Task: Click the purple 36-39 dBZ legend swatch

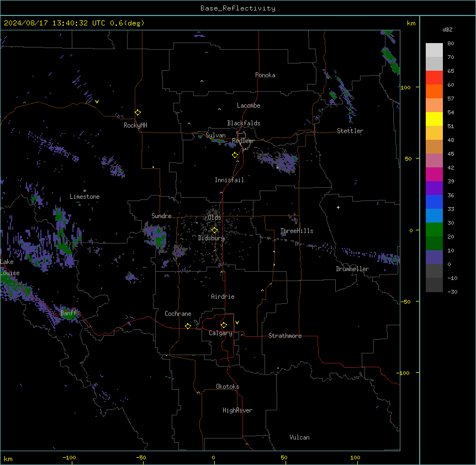Action: click(x=434, y=188)
